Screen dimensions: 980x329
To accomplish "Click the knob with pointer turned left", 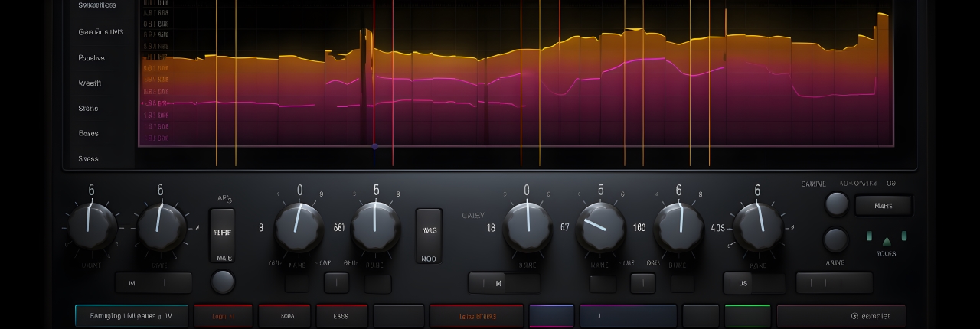I will tap(601, 227).
